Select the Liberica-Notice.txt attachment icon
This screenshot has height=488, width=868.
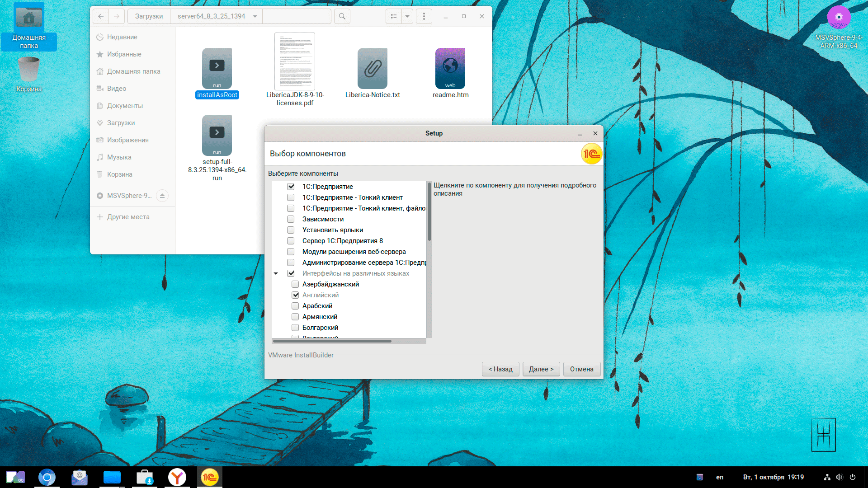[x=372, y=69]
